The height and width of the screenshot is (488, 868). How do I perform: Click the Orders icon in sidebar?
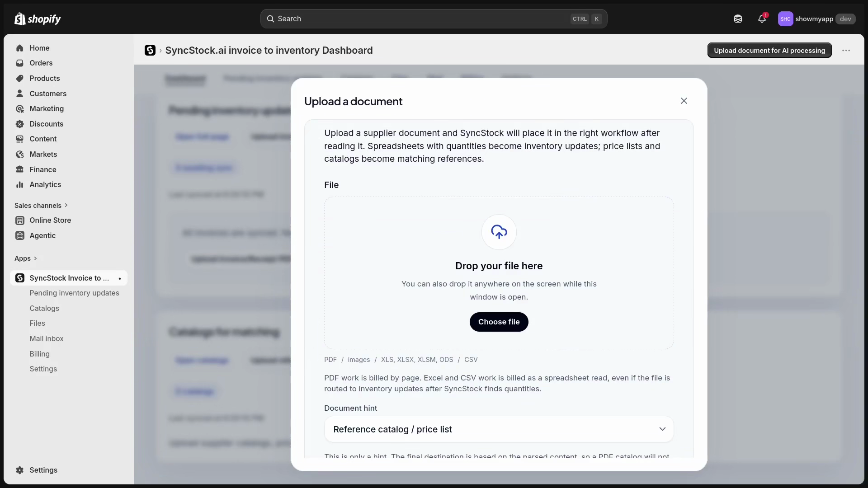coord(19,63)
